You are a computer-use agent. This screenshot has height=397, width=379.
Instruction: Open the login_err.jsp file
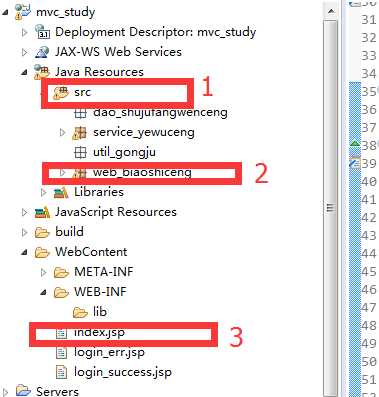point(109,352)
